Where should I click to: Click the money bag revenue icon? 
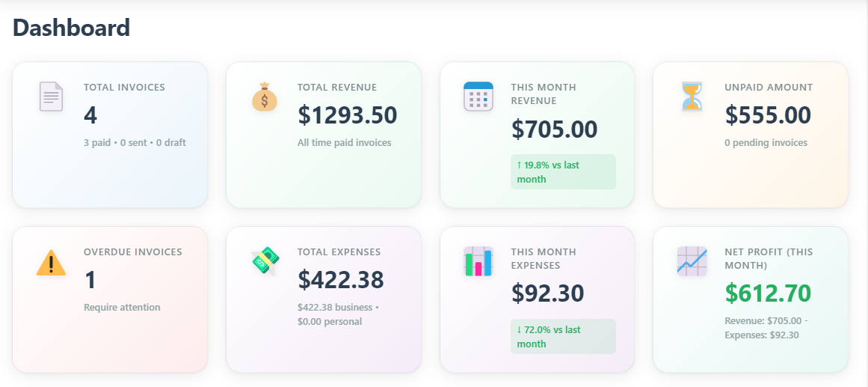[265, 97]
